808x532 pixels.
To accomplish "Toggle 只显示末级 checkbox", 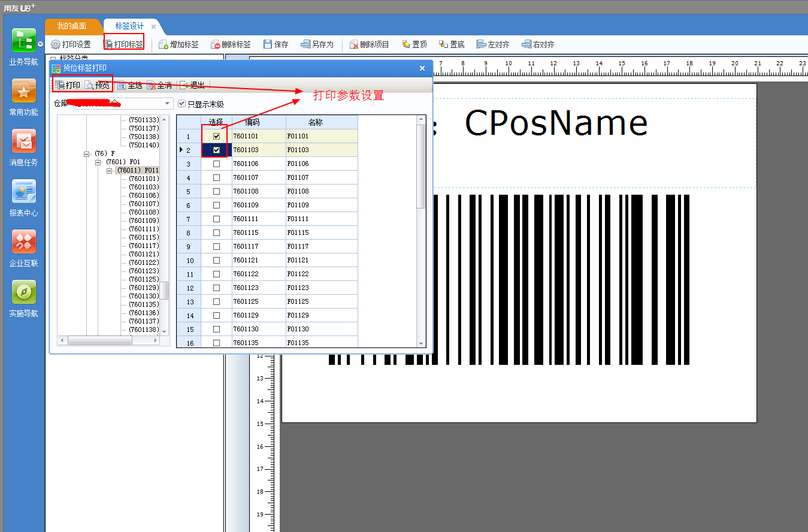I will click(182, 104).
